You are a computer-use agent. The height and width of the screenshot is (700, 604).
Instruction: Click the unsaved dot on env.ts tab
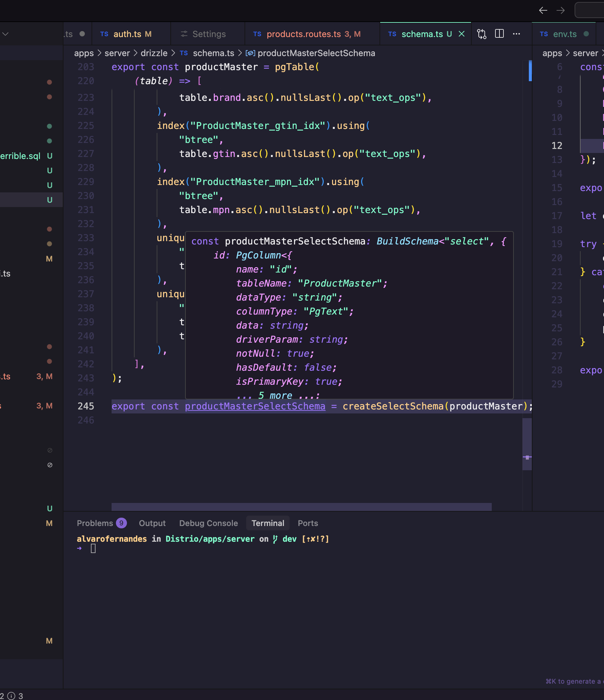click(x=586, y=34)
